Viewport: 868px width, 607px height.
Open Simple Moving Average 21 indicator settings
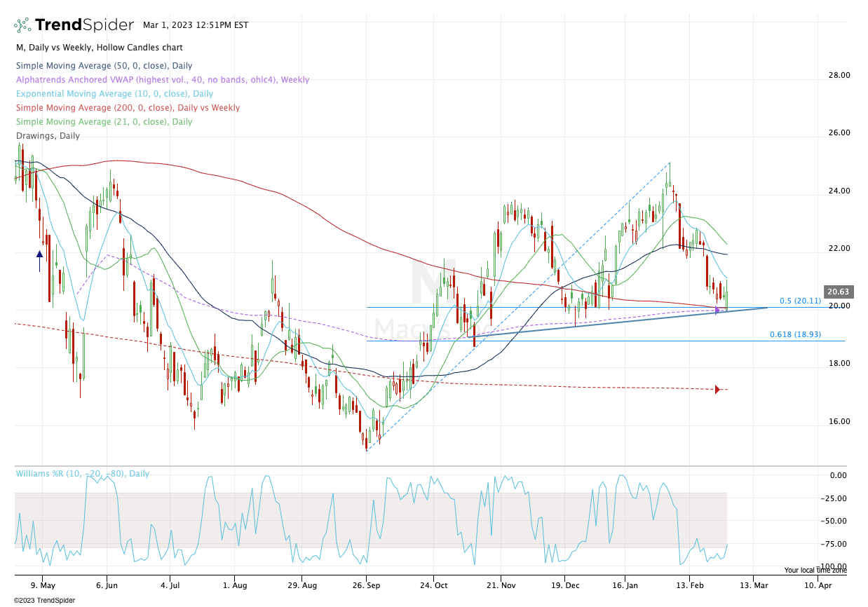pyautogui.click(x=103, y=122)
